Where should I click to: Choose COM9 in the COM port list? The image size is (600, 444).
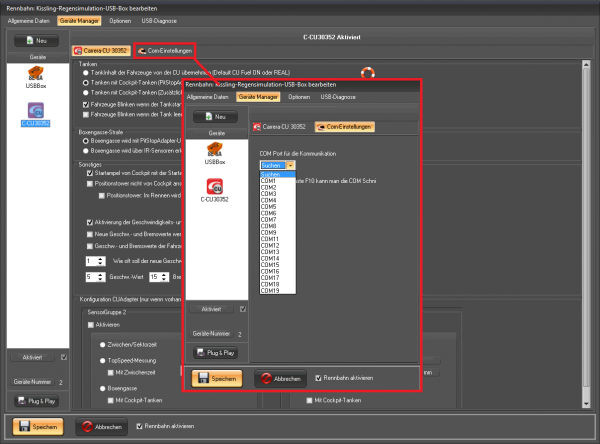[x=277, y=233]
